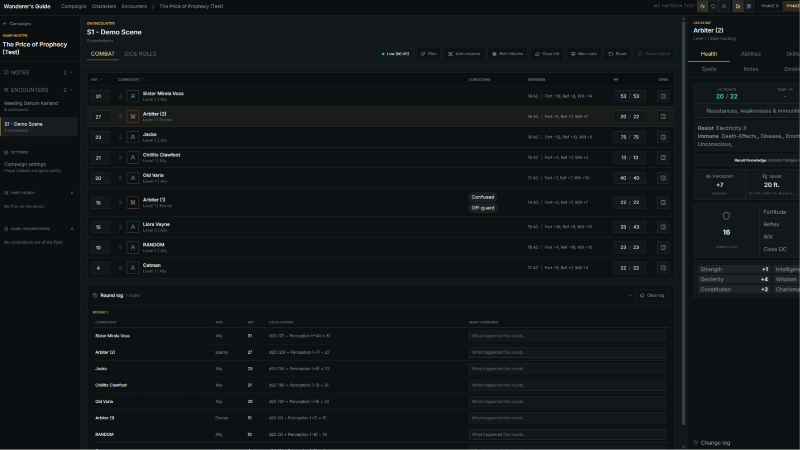Toggle the PHASE 0 mode button
The image size is (800, 450).
click(x=770, y=6)
